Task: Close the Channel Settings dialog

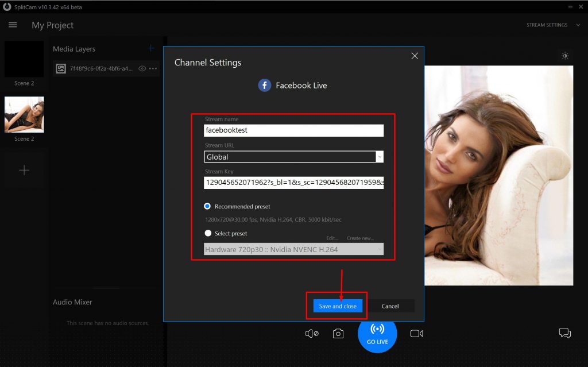Action: click(415, 56)
